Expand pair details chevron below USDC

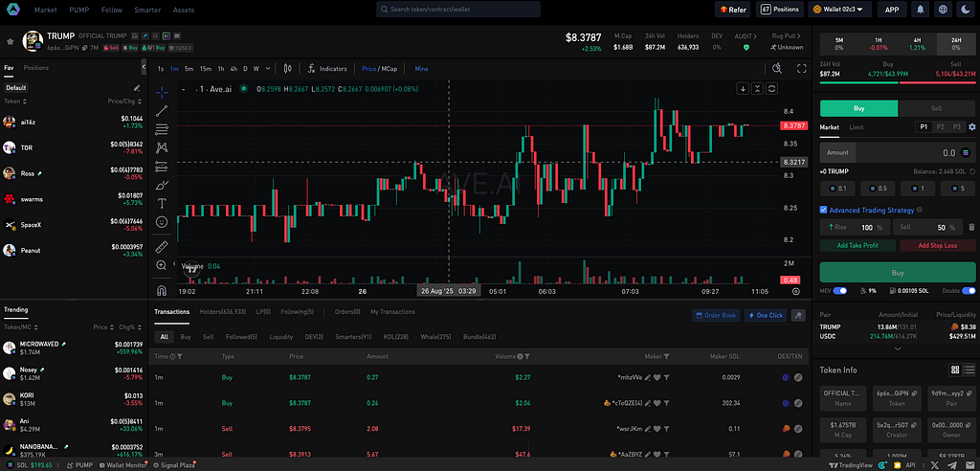coord(898,348)
